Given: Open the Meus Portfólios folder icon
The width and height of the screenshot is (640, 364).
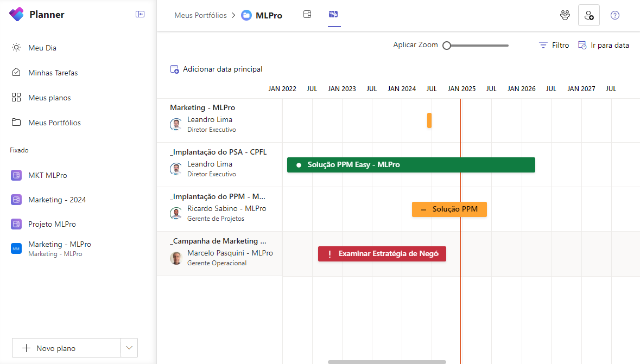Looking at the screenshot, I should click(x=16, y=123).
